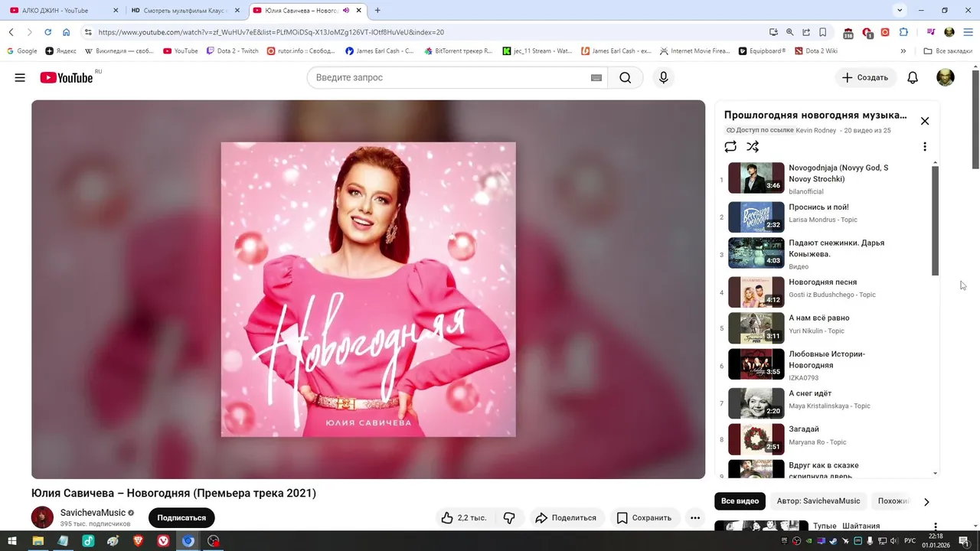Image resolution: width=980 pixels, height=551 pixels.
Task: Expand the hidden bookmarks chevron
Action: [x=903, y=51]
